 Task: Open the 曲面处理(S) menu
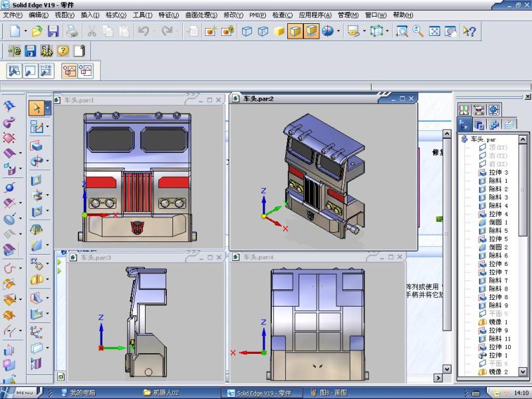201,15
